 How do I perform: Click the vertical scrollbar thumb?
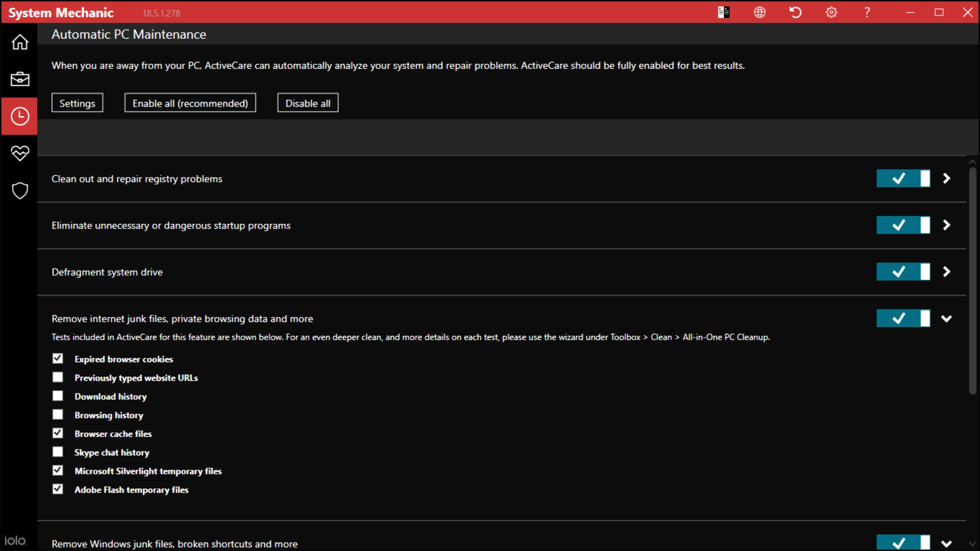point(973,281)
